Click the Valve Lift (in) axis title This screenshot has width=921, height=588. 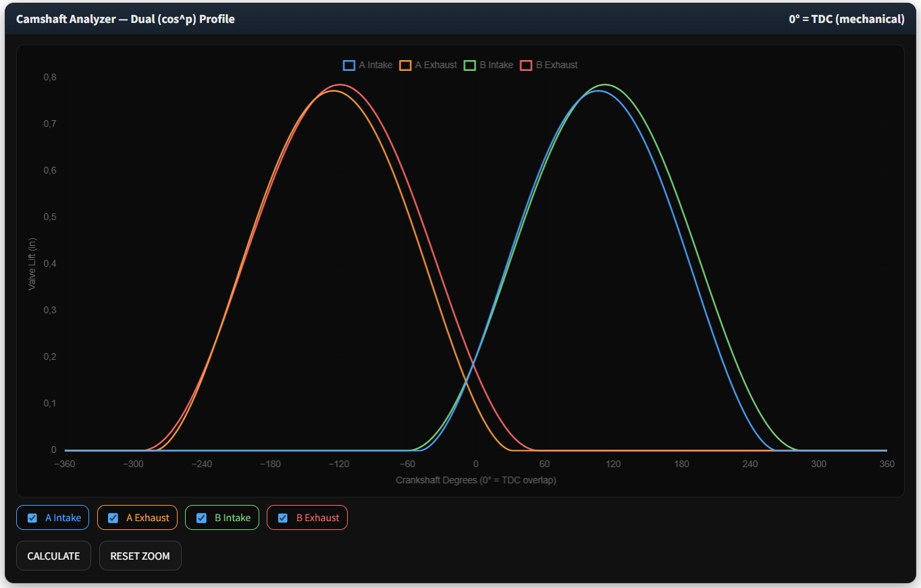click(32, 264)
